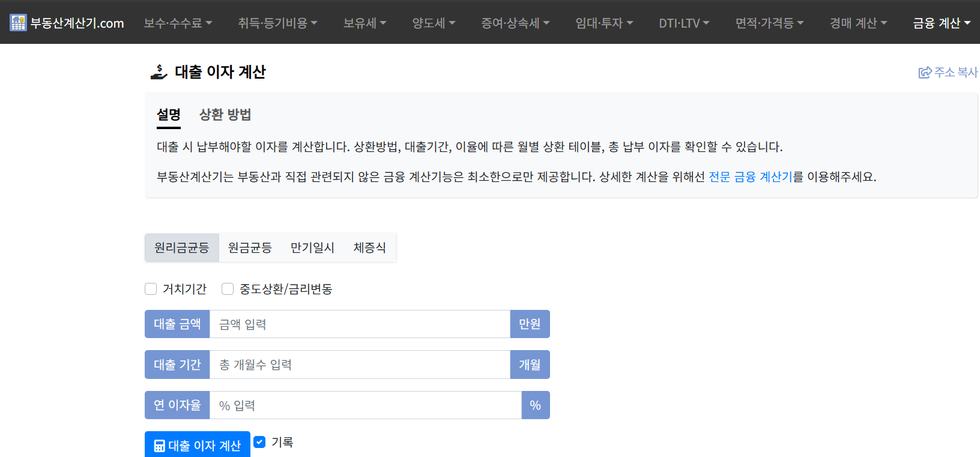Open the 금융 계산 dropdown menu

tap(940, 23)
